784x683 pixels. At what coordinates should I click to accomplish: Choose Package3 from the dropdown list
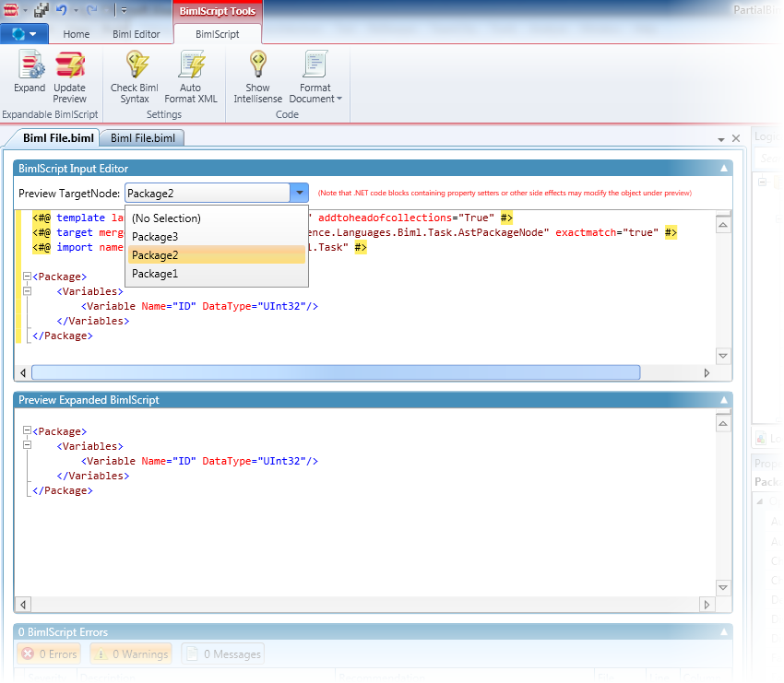tap(217, 237)
